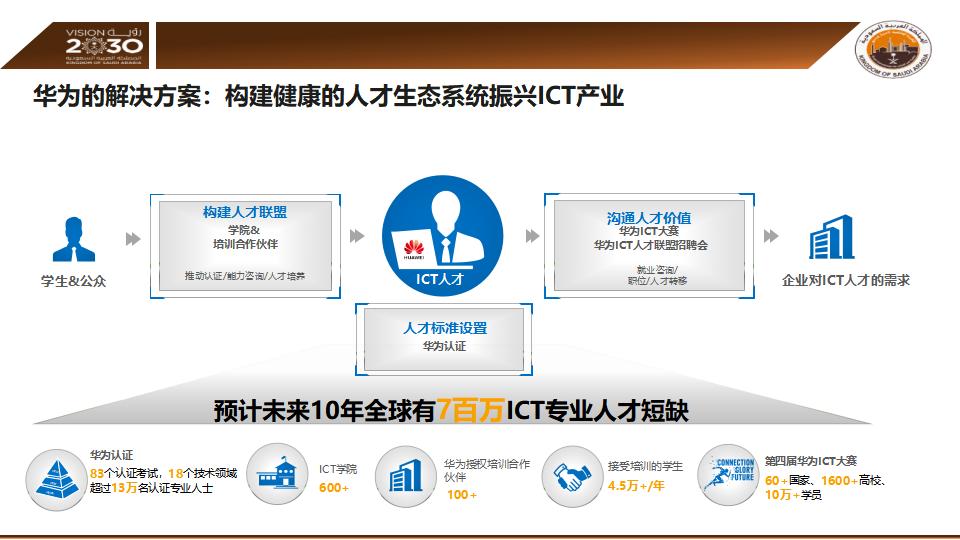Viewport: 960px width, 540px height.
Task: Click the Vision 2030 logo
Action: [104, 45]
